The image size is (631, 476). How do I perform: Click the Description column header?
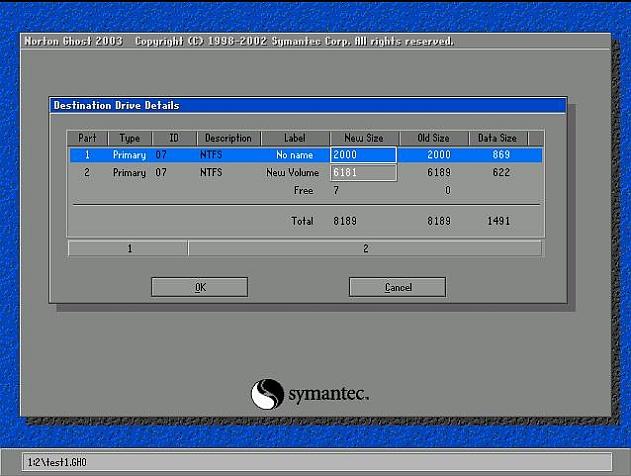[228, 138]
